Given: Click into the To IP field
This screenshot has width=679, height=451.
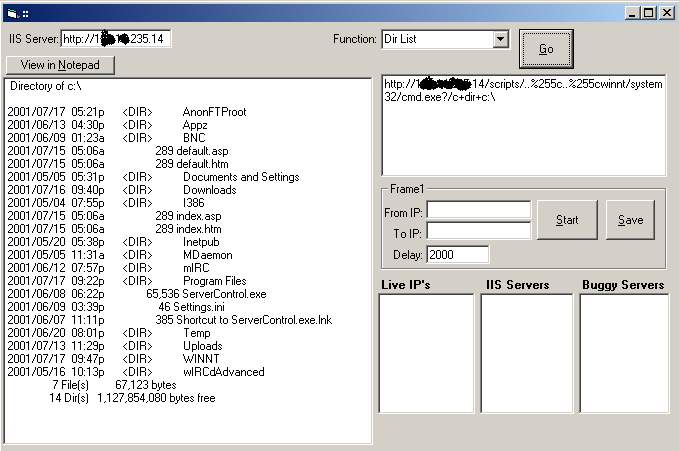Looking at the screenshot, I should tap(478, 231).
